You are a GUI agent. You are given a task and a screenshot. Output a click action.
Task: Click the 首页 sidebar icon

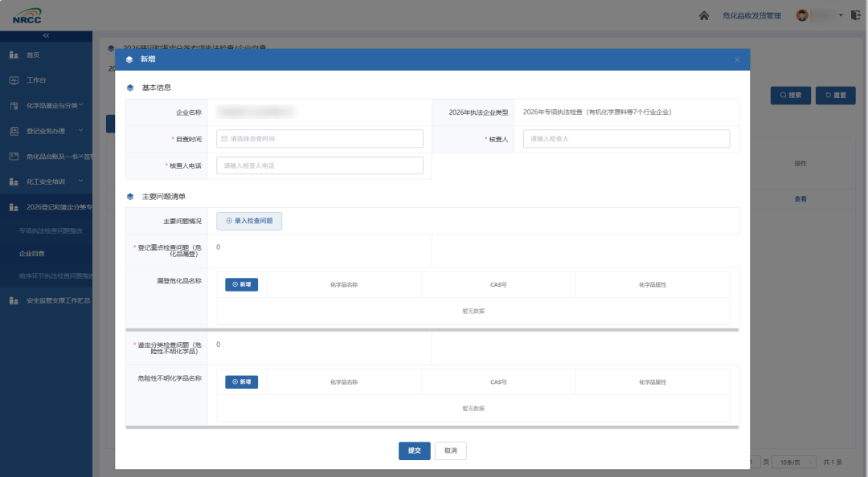[x=14, y=55]
